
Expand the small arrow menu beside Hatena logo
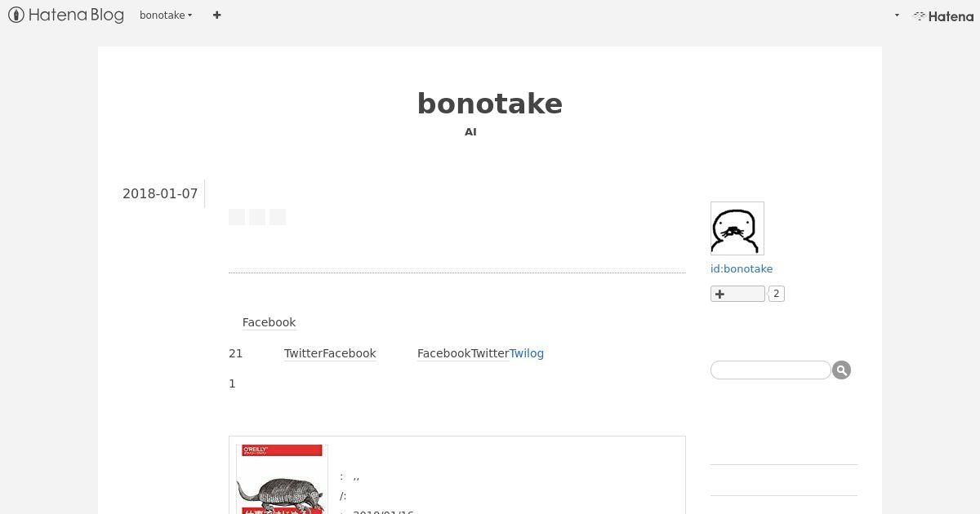(x=897, y=15)
